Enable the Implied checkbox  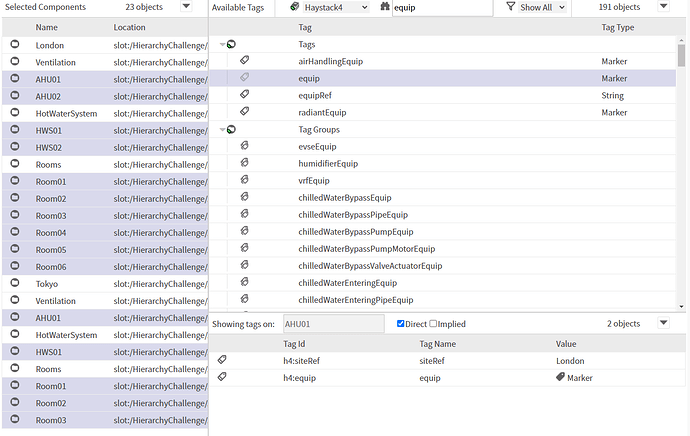coord(433,324)
